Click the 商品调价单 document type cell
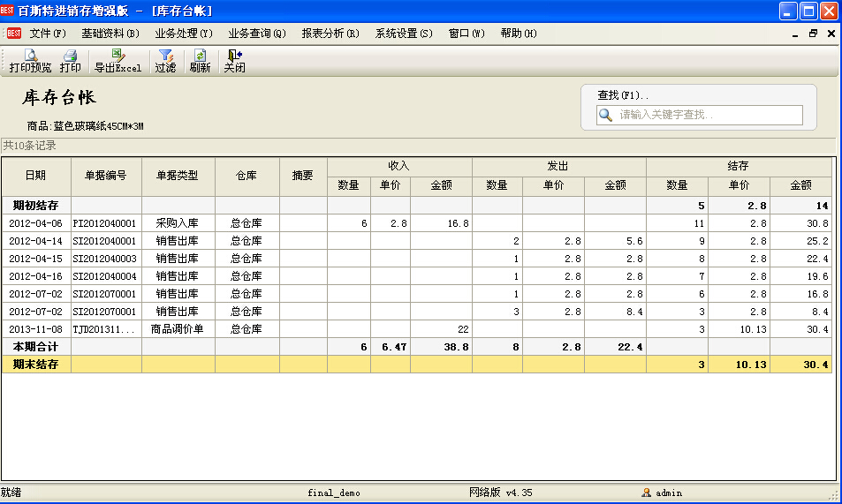The image size is (842, 504). coord(178,329)
